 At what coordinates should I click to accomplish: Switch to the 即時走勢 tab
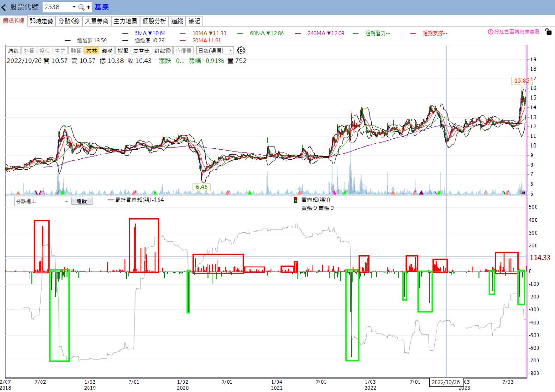click(41, 21)
